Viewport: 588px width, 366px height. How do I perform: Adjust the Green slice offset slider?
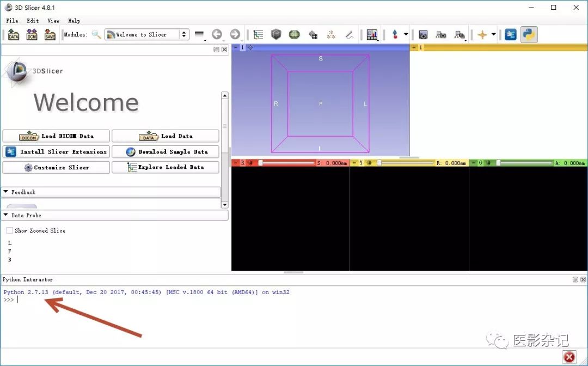[525, 163]
